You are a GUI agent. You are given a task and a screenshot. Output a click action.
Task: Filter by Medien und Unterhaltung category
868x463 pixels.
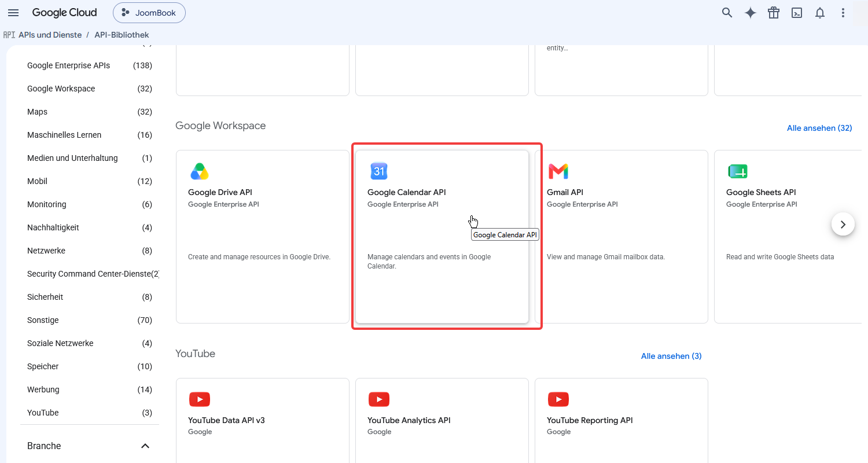tap(90, 158)
